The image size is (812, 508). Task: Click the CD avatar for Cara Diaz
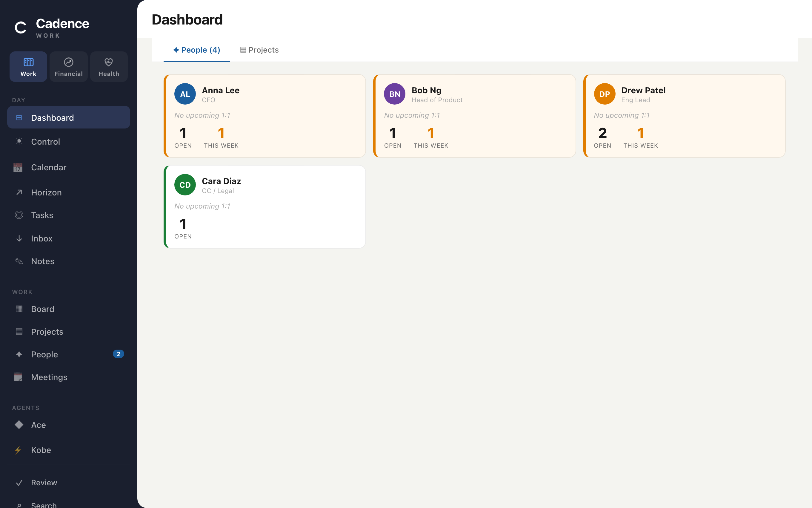tap(185, 184)
